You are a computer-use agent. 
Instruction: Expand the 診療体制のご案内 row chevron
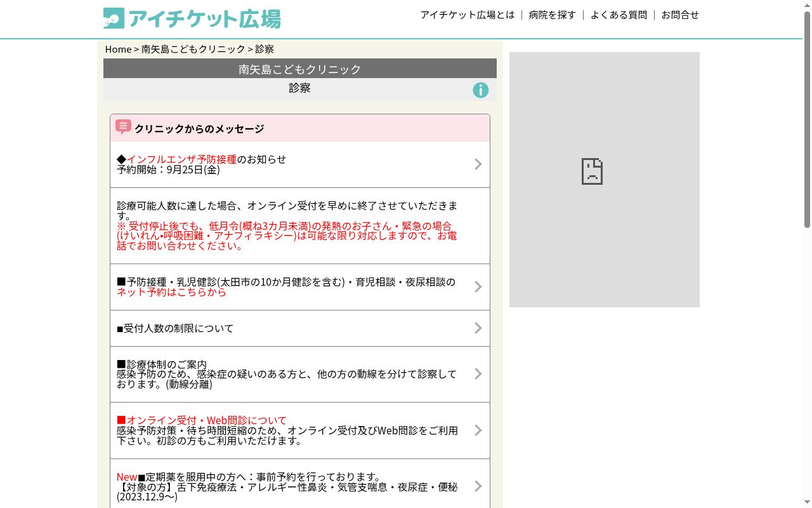pos(478,374)
